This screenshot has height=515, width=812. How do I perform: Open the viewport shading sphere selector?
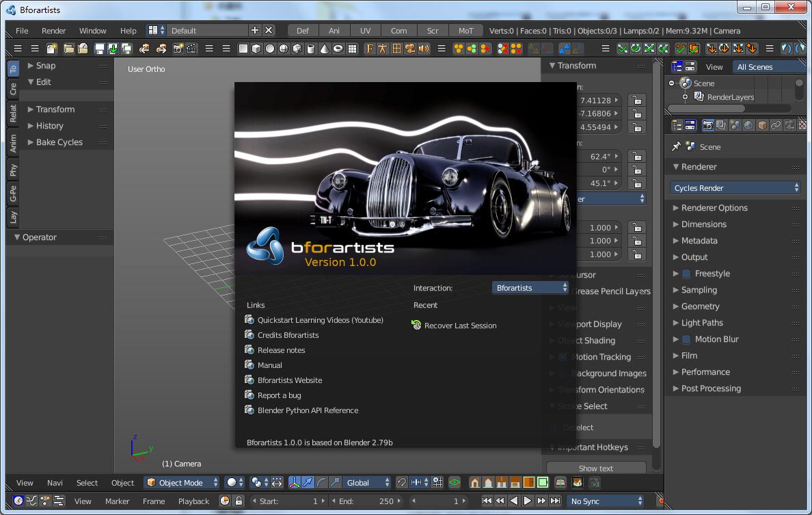tap(234, 482)
